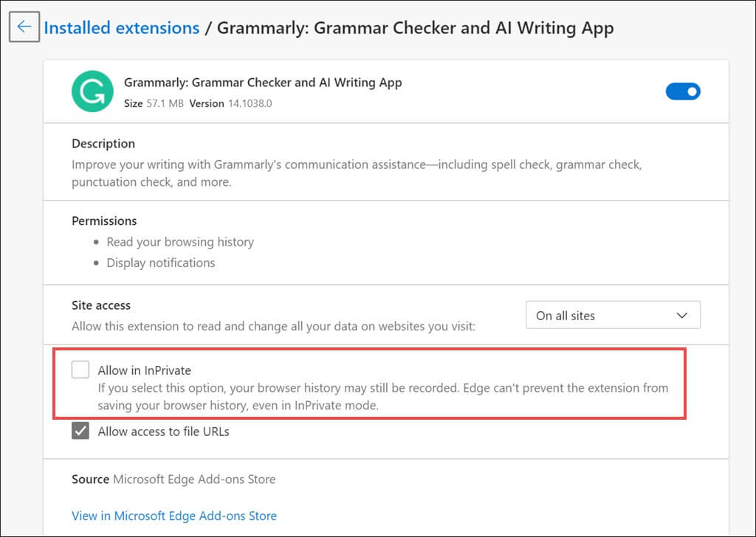Open View in Microsoft Edge Add-ons Store link
756x537 pixels.
tap(174, 516)
